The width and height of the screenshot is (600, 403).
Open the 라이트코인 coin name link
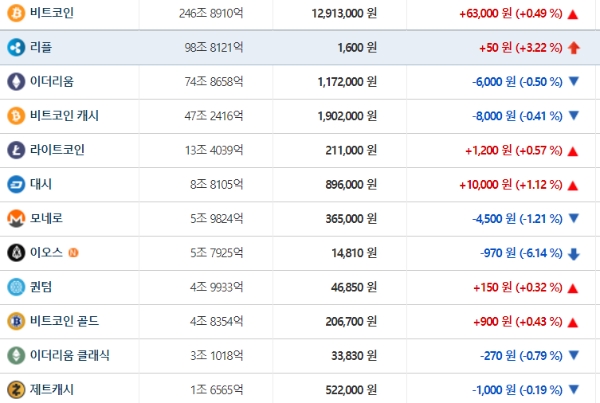pos(57,150)
